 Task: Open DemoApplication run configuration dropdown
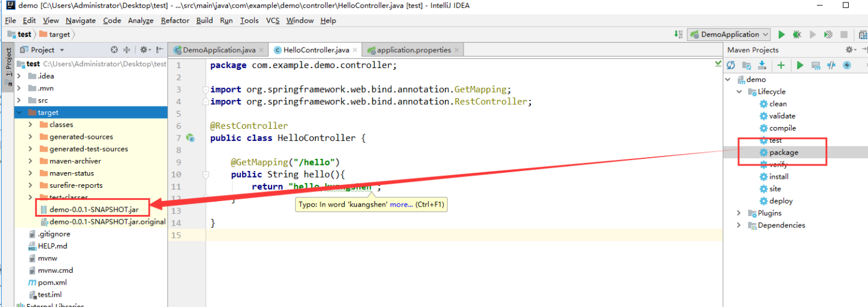[729, 35]
